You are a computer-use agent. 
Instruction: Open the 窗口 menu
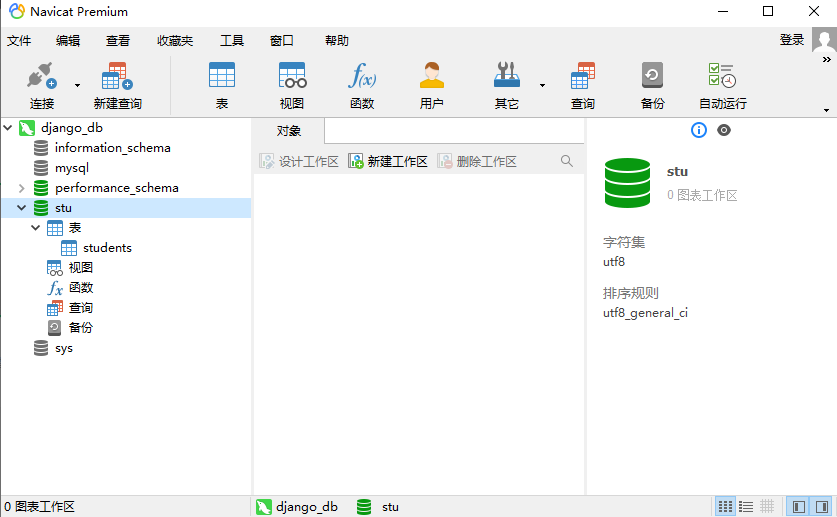point(281,41)
